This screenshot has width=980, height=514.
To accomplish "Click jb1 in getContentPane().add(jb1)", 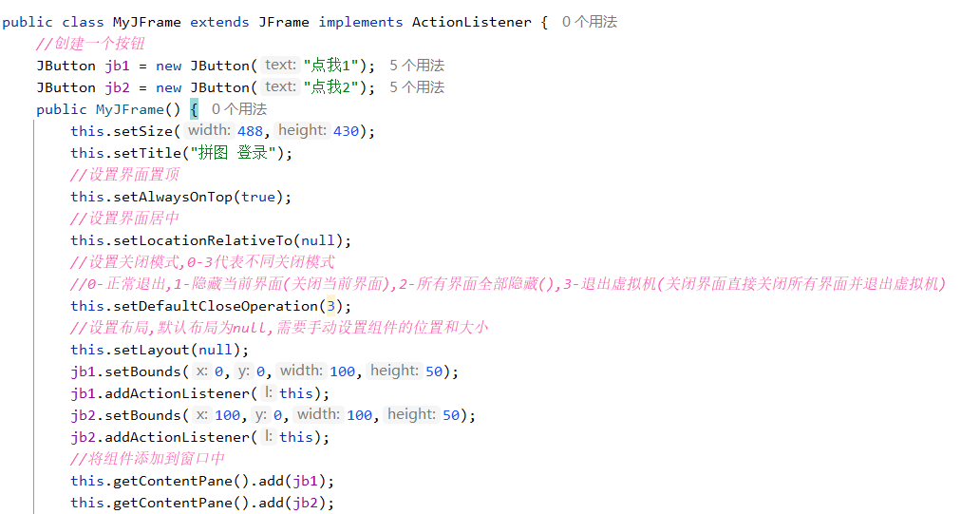I will coord(306,482).
